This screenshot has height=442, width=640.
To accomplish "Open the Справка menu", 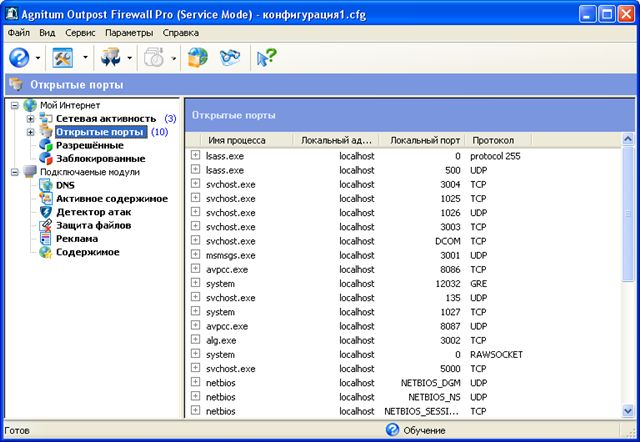I will [x=181, y=33].
